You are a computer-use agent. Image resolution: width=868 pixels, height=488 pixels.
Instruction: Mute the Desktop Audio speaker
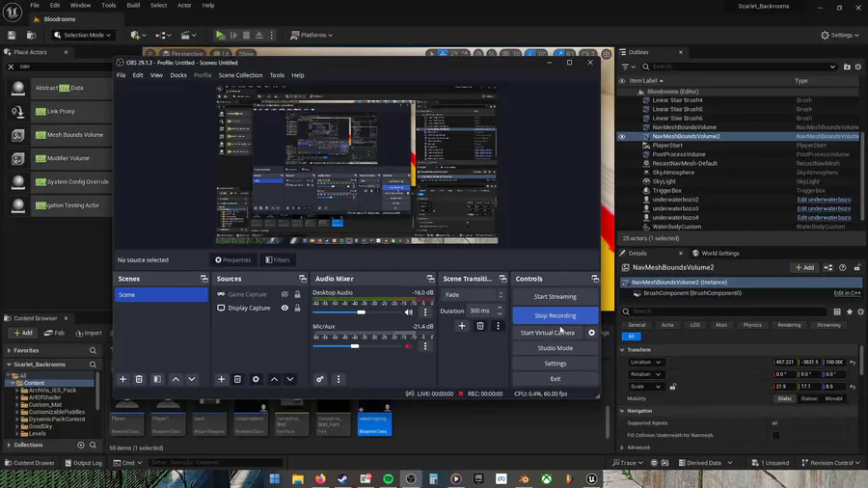409,312
